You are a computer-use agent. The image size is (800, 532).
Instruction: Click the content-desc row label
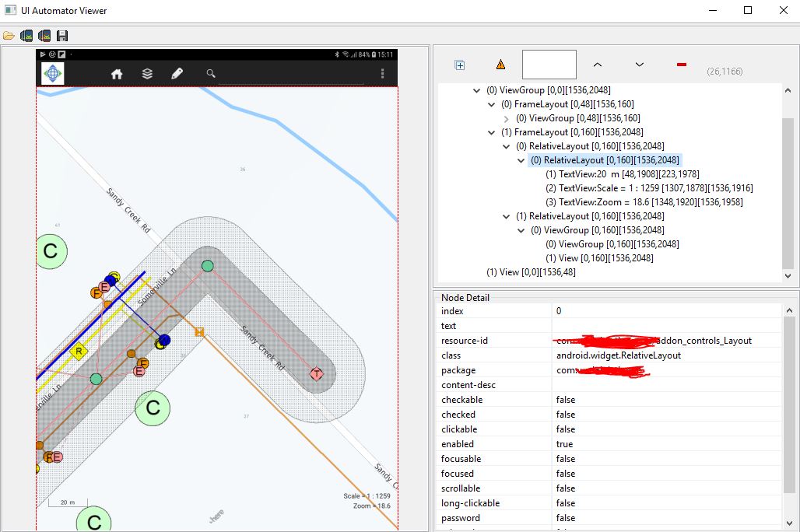point(468,385)
